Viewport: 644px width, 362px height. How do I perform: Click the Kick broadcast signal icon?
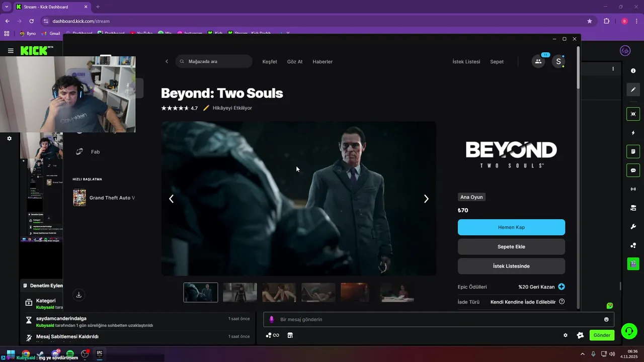pyautogui.click(x=633, y=189)
